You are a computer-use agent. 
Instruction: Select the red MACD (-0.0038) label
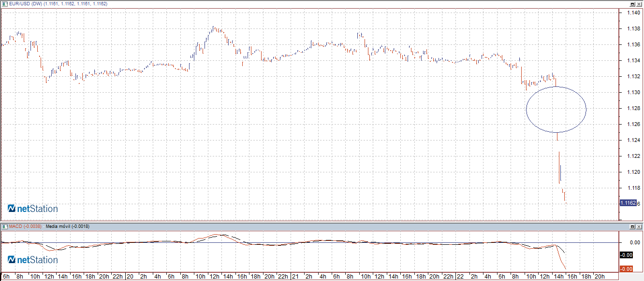click(x=25, y=226)
